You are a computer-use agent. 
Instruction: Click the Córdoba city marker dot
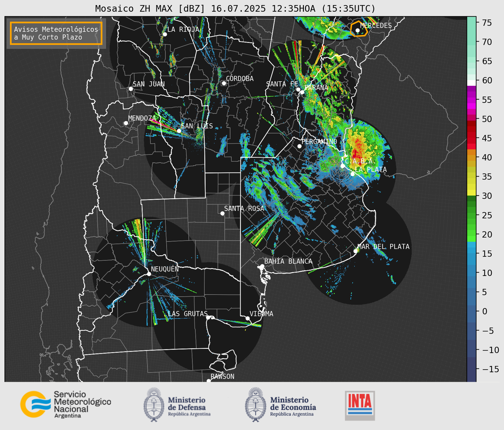[x=224, y=83]
